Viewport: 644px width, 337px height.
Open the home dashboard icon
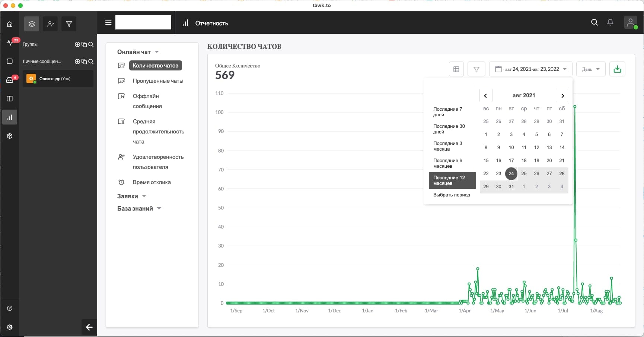tap(10, 24)
